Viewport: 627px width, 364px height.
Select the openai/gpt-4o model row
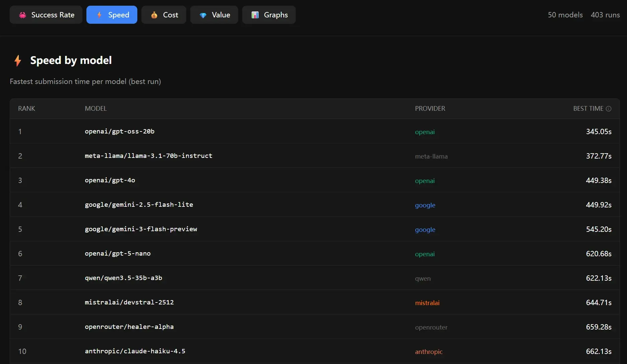tap(110, 180)
